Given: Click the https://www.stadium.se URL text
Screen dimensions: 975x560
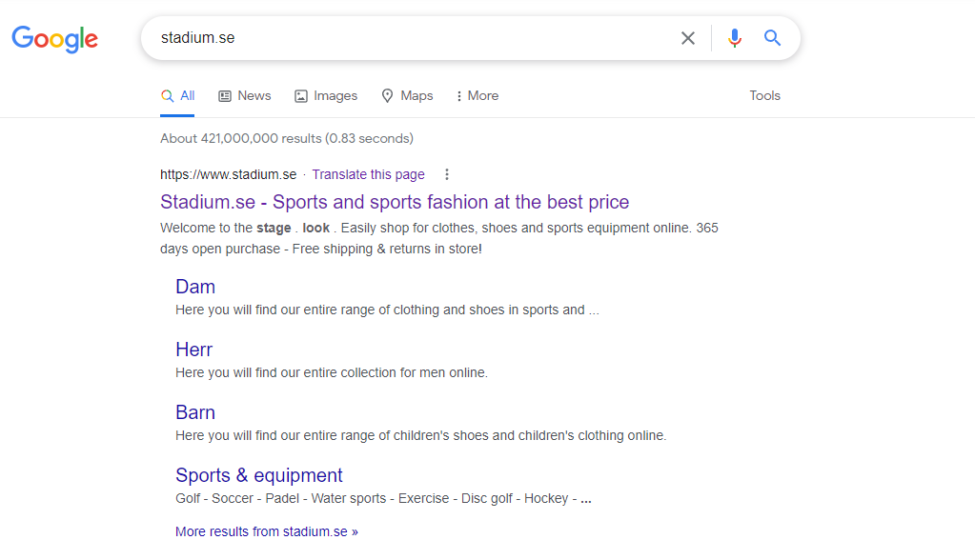Looking at the screenshot, I should point(228,174).
